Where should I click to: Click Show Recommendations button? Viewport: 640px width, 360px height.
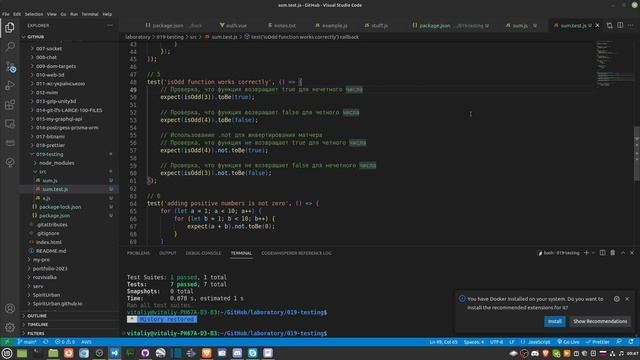[600, 321]
